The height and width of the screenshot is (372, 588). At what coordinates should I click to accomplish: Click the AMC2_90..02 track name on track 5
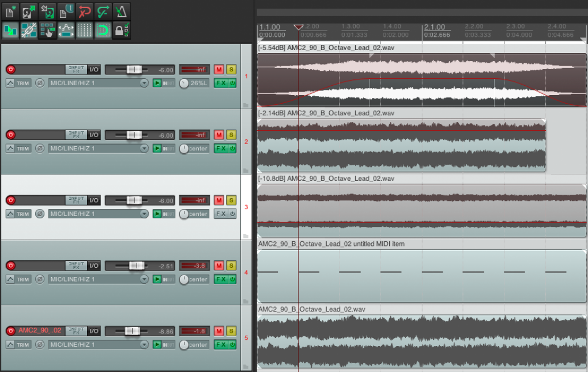coord(40,331)
